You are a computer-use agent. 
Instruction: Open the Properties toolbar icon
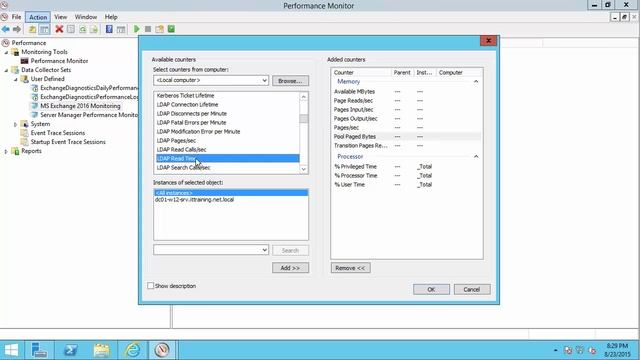71,29
